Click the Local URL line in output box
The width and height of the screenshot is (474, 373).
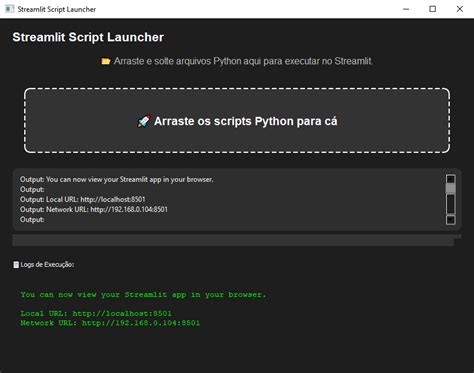pos(83,199)
